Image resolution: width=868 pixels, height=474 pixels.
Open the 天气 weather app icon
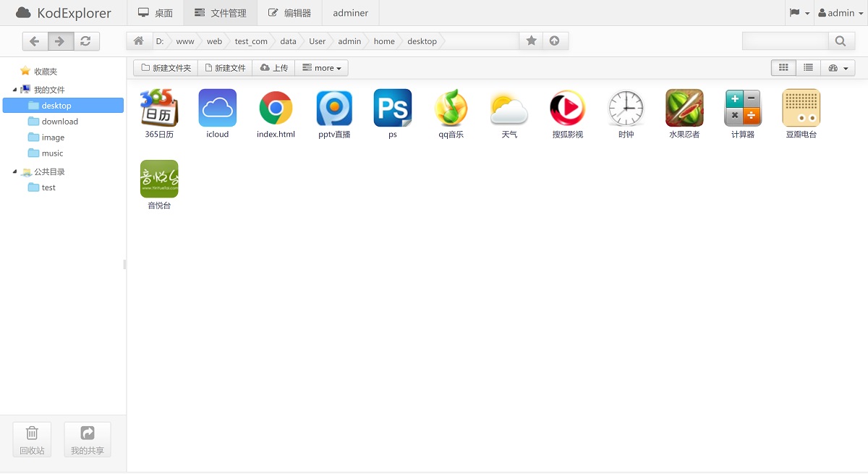pos(509,108)
